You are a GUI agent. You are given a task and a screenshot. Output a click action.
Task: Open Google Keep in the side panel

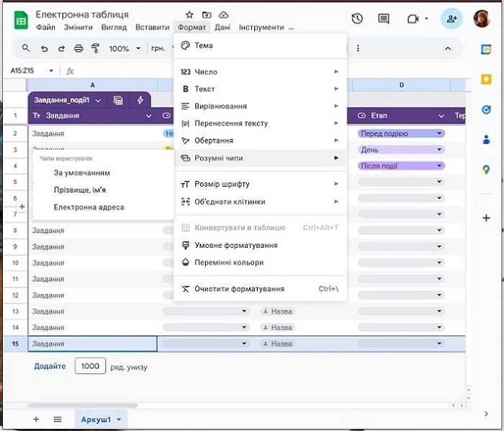coord(486,79)
